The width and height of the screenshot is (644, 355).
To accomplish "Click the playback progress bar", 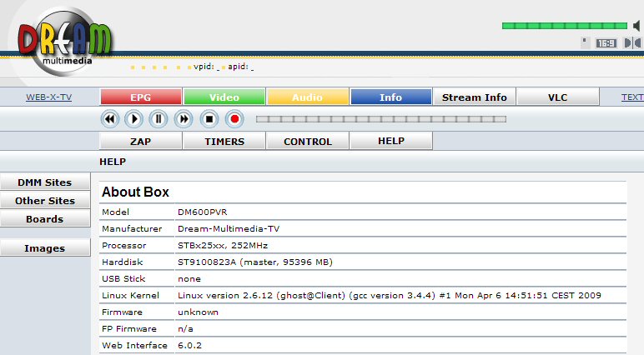I will coord(380,119).
